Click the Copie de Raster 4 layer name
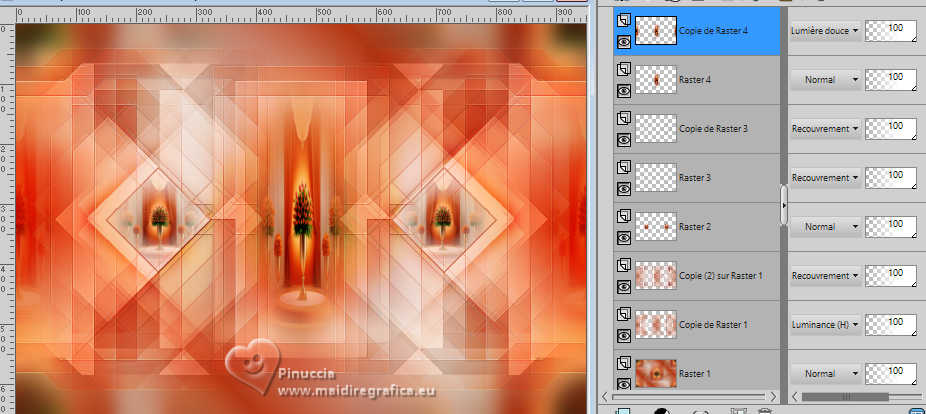This screenshot has width=926, height=414. 713,31
